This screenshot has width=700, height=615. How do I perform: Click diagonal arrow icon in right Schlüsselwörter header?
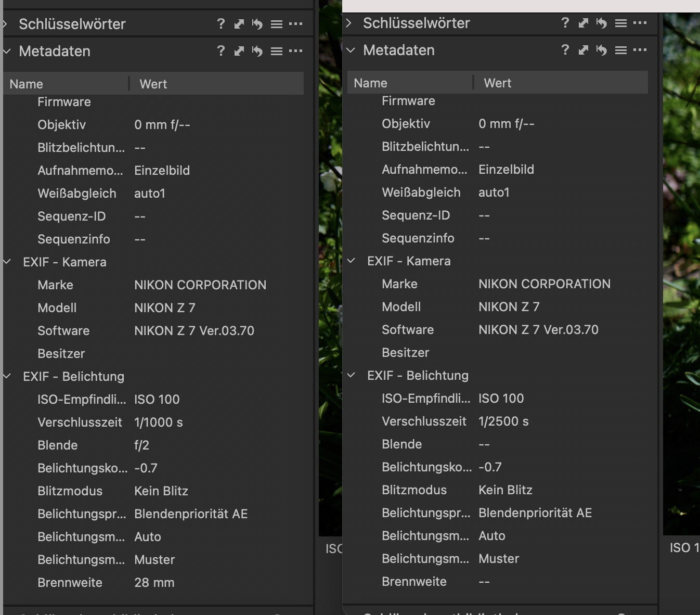(x=584, y=23)
